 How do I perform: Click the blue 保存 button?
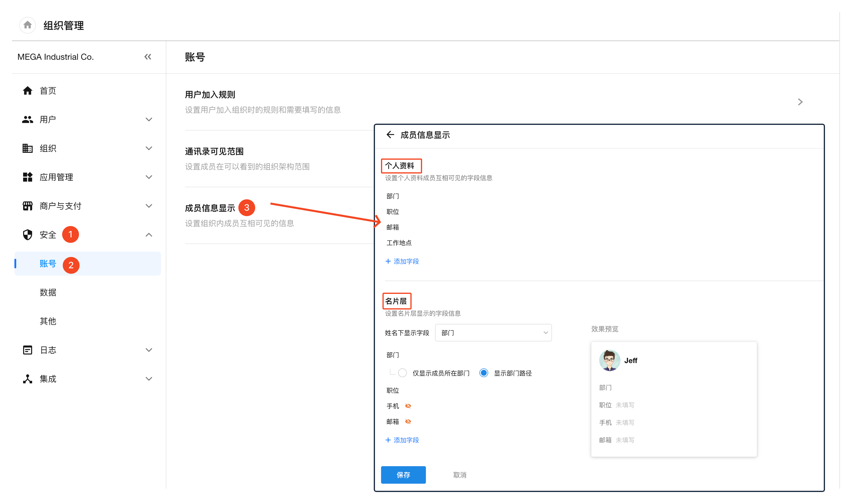(403, 475)
